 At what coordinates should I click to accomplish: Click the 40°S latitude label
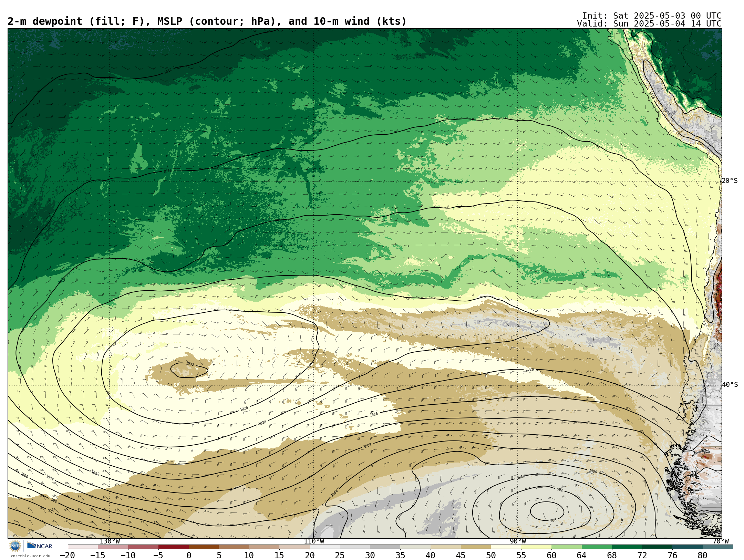730,385
